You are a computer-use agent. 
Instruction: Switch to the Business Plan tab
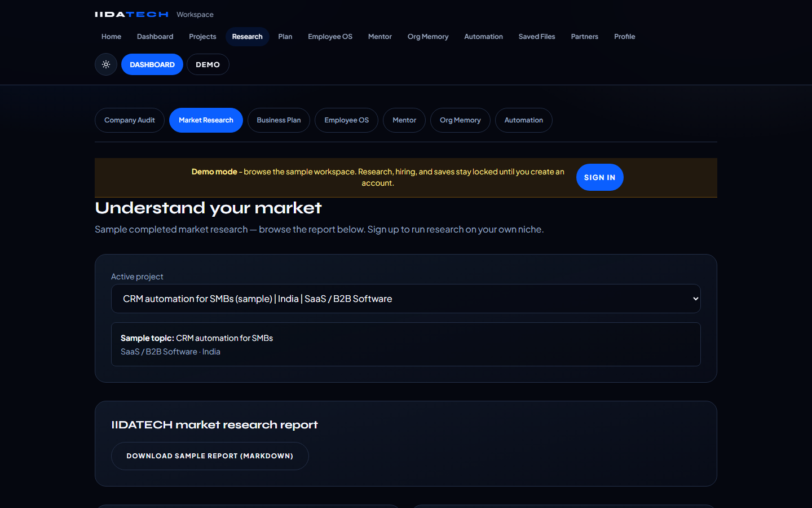tap(279, 120)
